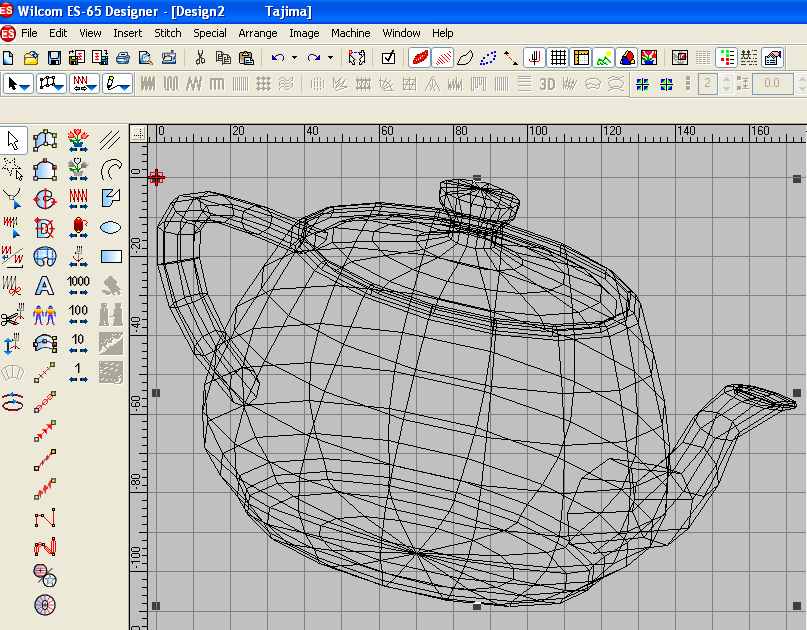
Task: Click the right-middle selection handle of teapot
Action: click(797, 393)
